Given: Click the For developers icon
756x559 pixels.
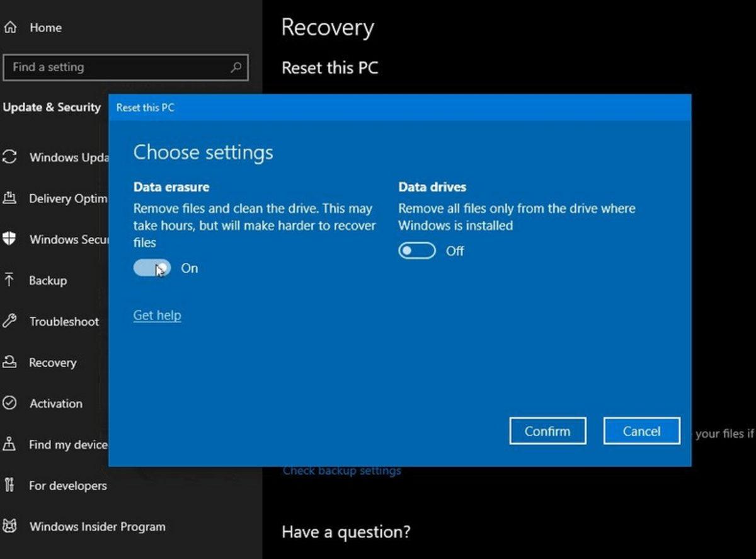Looking at the screenshot, I should coord(9,485).
